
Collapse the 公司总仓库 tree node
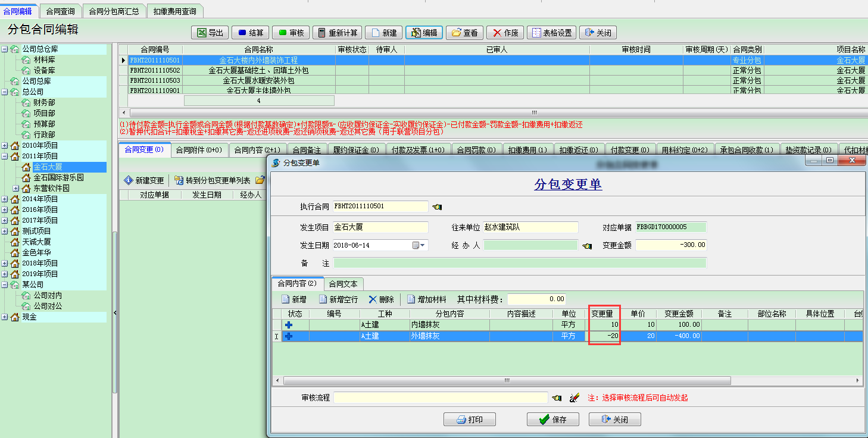[5, 49]
